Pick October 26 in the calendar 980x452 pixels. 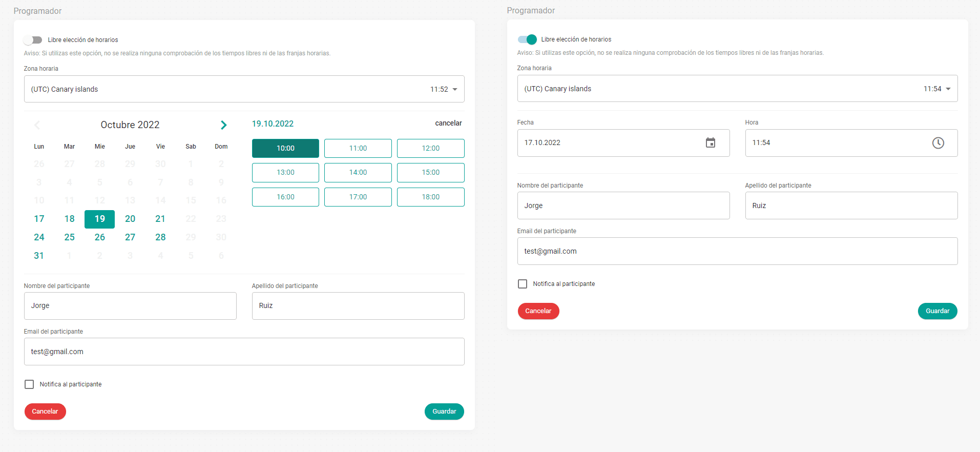[100, 237]
